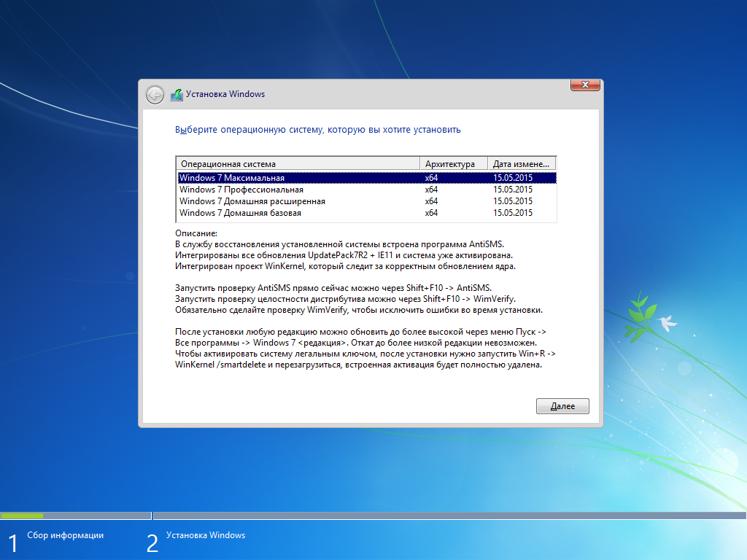Sort by Архитектура column header

pyautogui.click(x=454, y=164)
